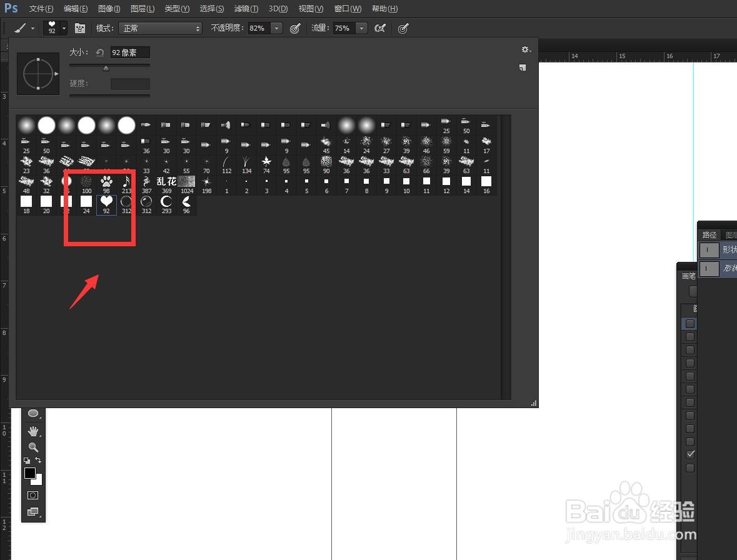Image resolution: width=737 pixels, height=560 pixels.
Task: Click the size slider handle
Action: click(x=106, y=68)
